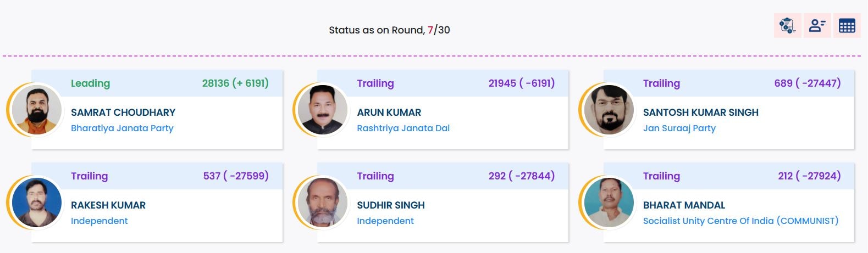Click the Rashtriya Janata Dal label
The image size is (868, 253).
(403, 128)
